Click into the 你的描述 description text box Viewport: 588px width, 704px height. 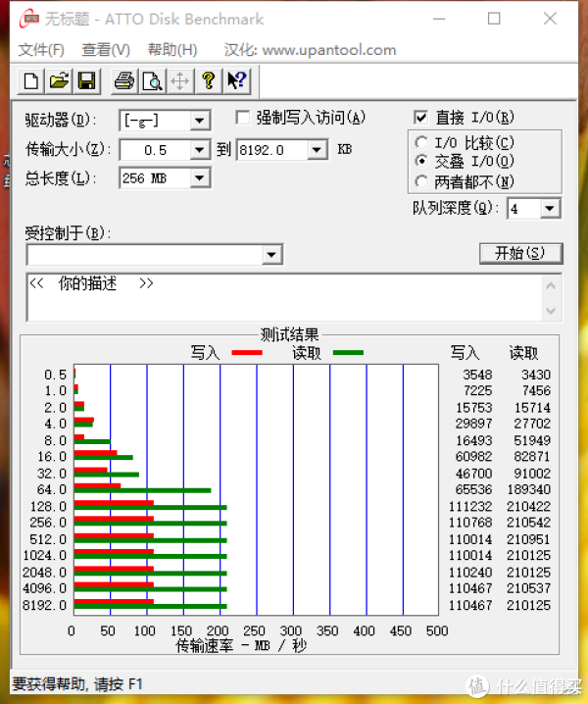click(283, 297)
